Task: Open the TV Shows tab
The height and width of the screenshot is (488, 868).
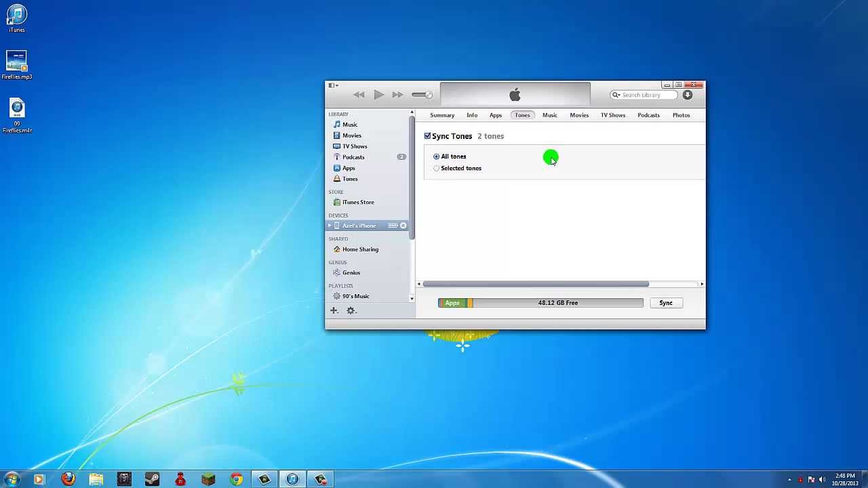Action: click(613, 115)
